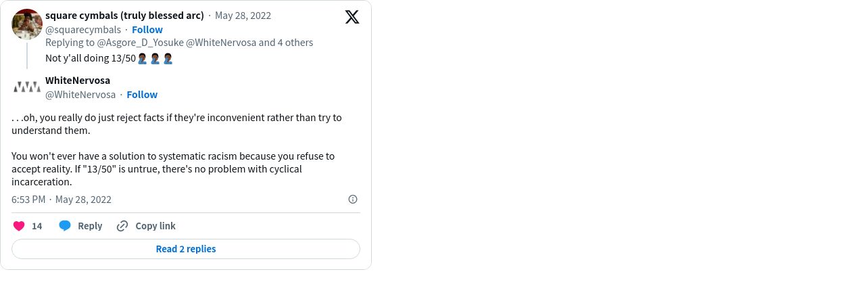Open the WhiteNervosa display name
Image resolution: width=868 pixels, height=299 pixels.
pyautogui.click(x=78, y=80)
